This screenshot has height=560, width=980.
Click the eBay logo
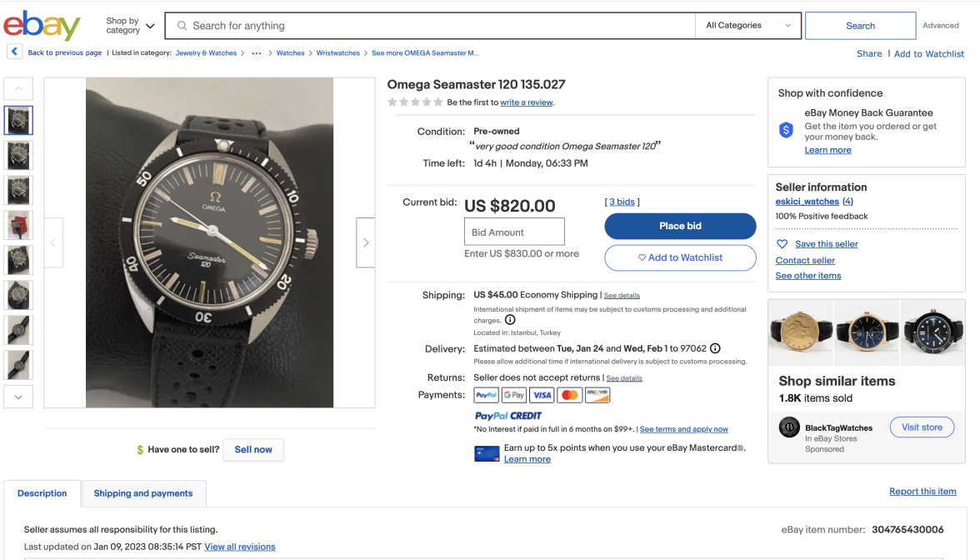(42, 26)
